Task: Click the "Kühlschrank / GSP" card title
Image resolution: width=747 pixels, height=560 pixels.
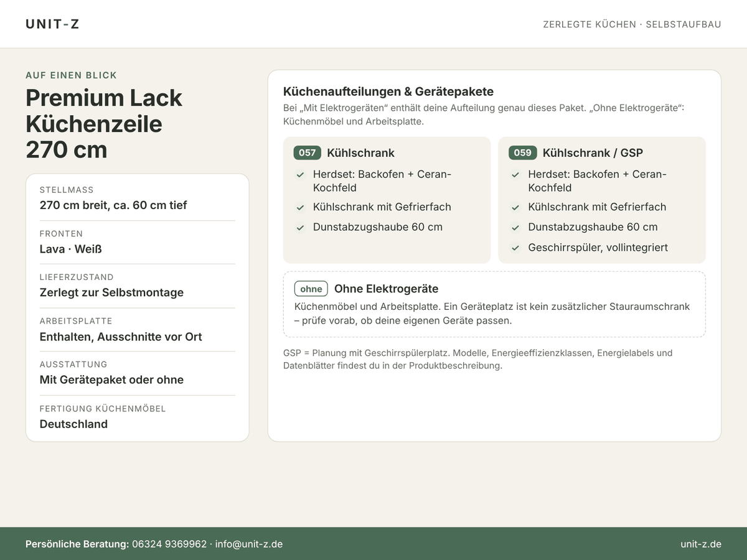Action: point(593,153)
